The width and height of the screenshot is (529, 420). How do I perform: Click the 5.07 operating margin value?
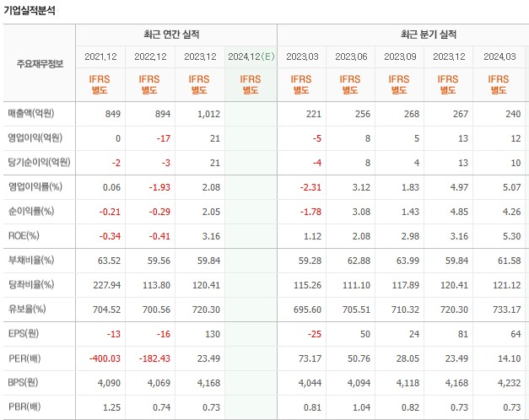click(512, 187)
